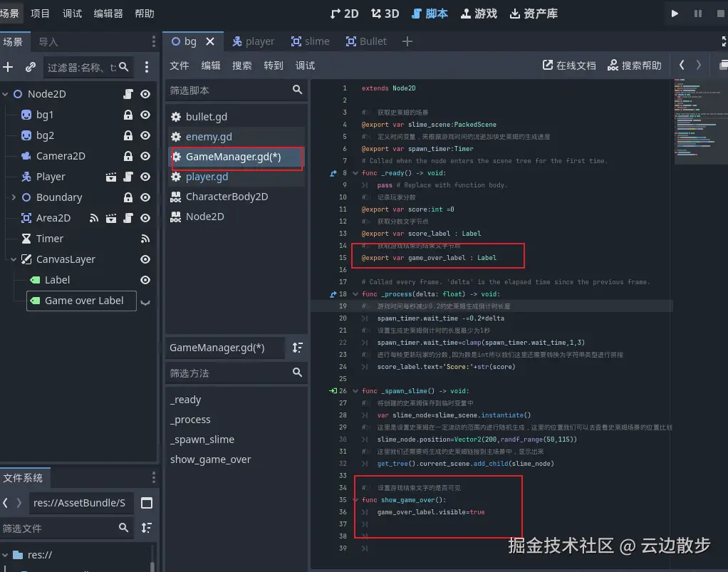Click the 筛选方法 filter field

coord(236,373)
